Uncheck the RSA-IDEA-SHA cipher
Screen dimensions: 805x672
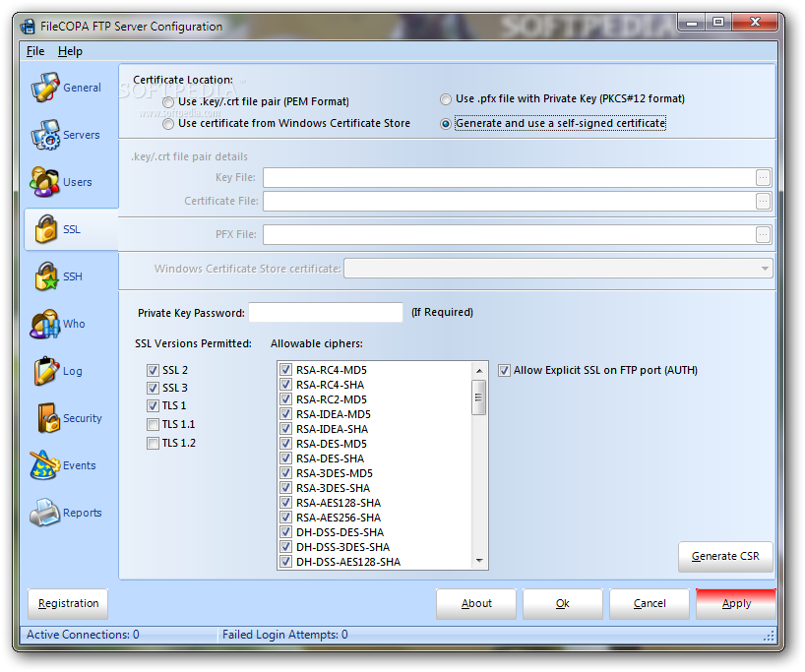pos(286,429)
